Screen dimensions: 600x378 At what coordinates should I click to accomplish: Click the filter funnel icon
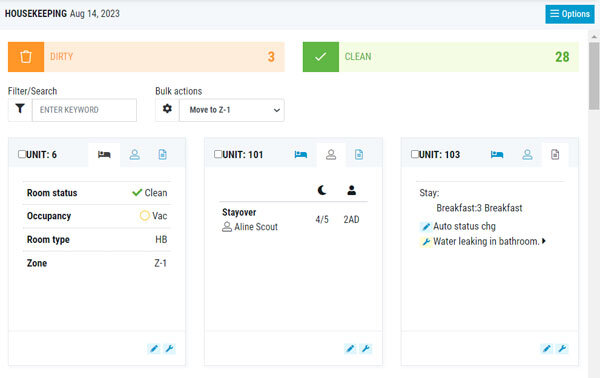point(20,109)
